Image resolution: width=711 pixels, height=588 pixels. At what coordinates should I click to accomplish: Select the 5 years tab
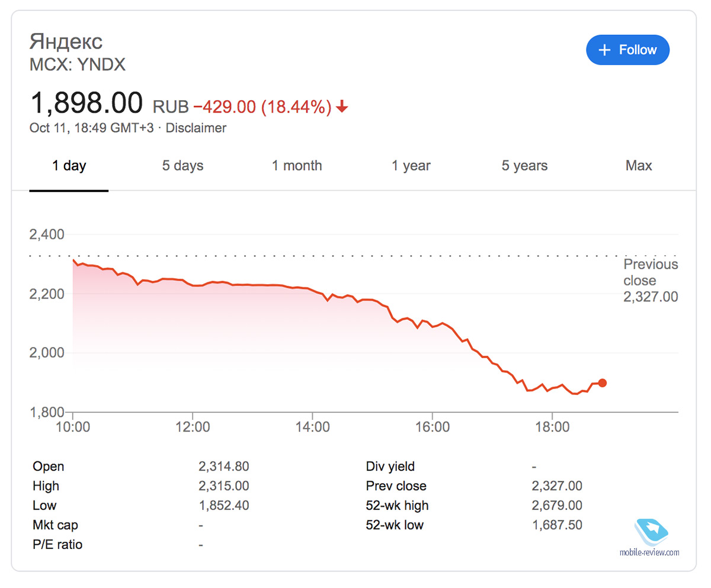524,166
